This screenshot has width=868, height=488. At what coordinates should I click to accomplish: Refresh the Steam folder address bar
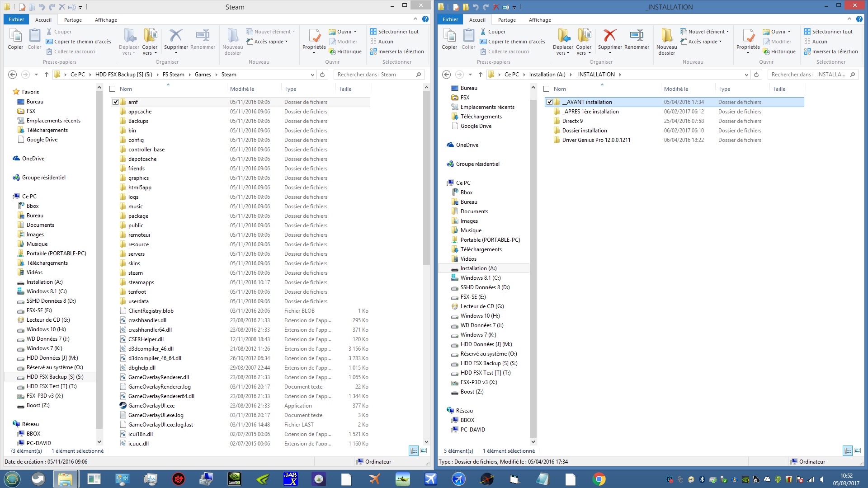[x=322, y=75]
